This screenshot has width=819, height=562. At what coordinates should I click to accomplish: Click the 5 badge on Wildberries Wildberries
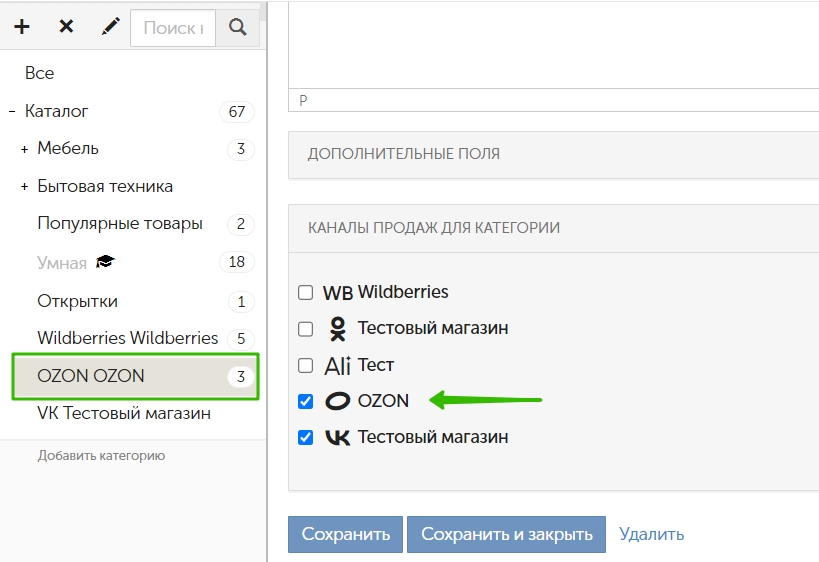pyautogui.click(x=241, y=339)
